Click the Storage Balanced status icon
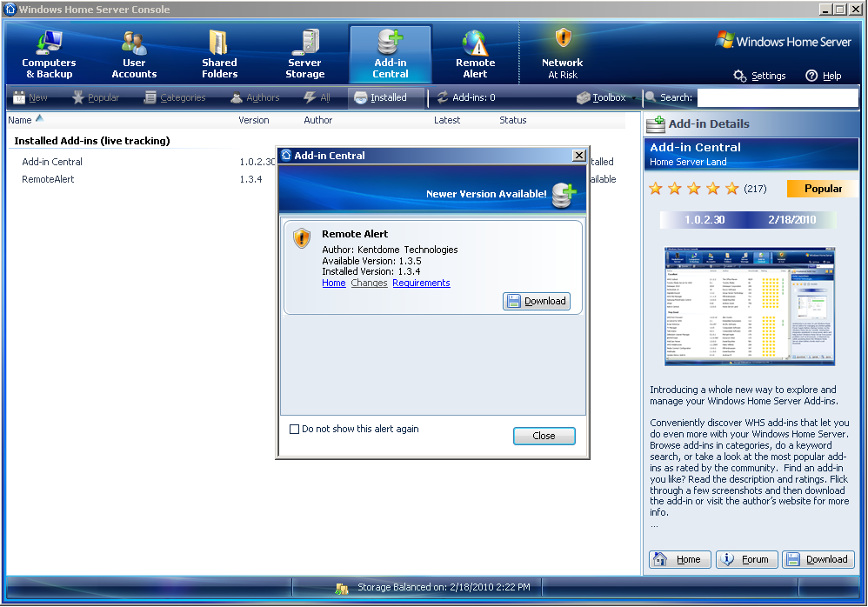This screenshot has width=868, height=607. pos(342,588)
